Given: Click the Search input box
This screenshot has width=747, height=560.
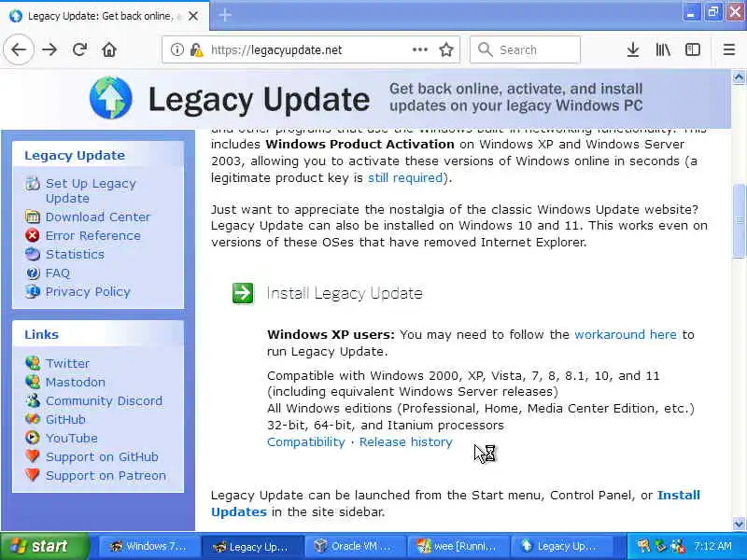Looking at the screenshot, I should tap(525, 49).
